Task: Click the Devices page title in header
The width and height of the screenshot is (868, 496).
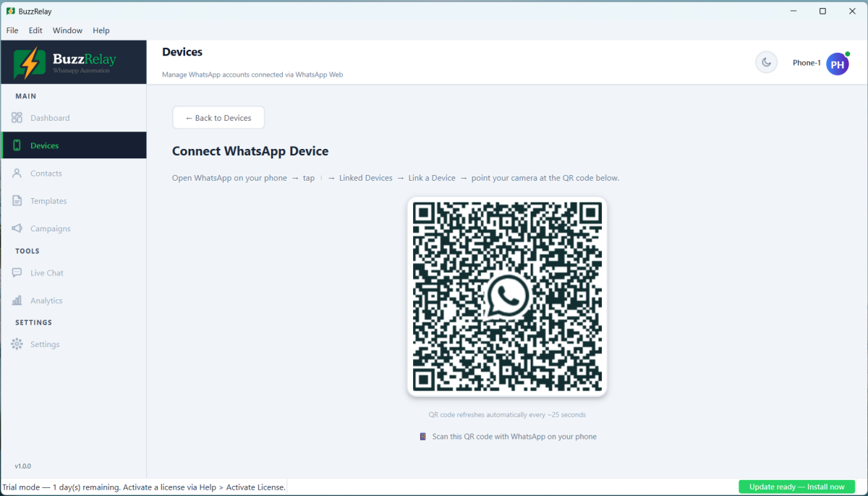Action: (x=182, y=52)
